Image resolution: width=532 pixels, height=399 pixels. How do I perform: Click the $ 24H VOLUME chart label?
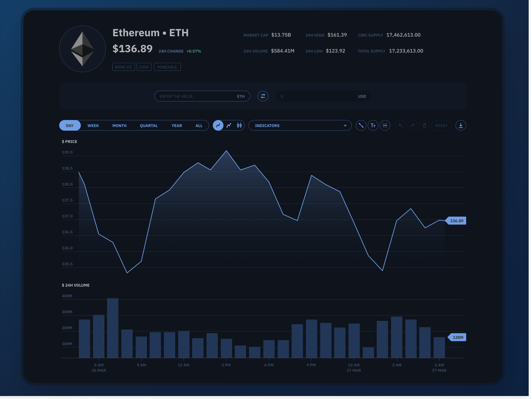(75, 285)
